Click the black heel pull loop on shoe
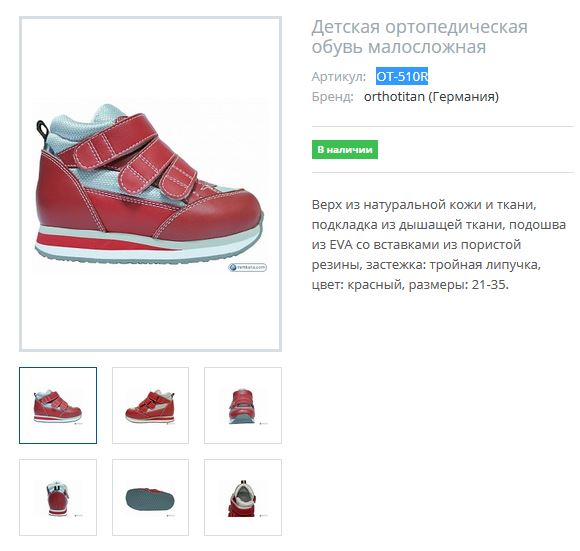Screen dimensions: 580x551 43,131
